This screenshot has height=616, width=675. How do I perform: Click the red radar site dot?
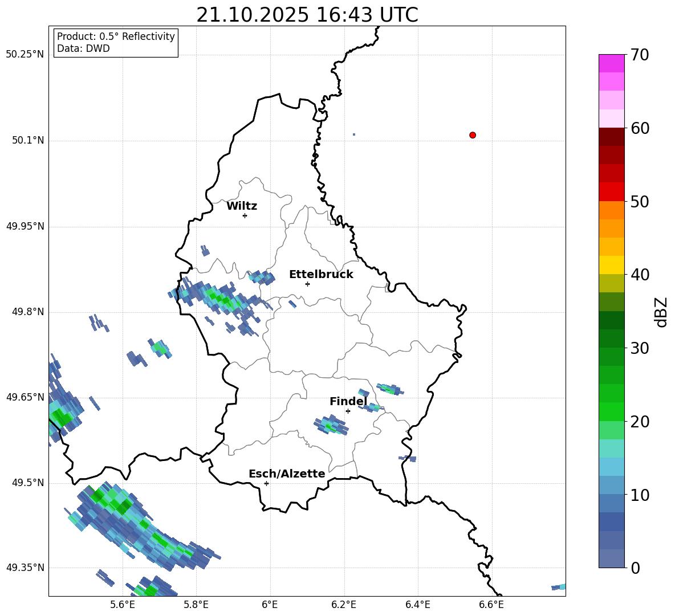click(473, 135)
